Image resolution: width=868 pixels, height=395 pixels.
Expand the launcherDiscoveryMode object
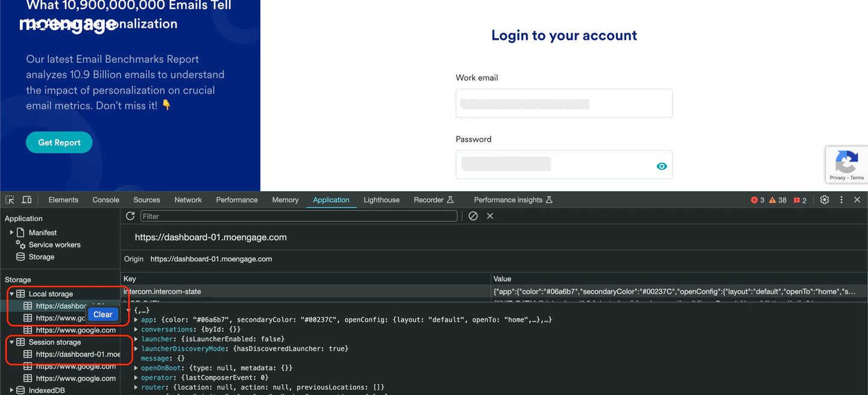136,349
